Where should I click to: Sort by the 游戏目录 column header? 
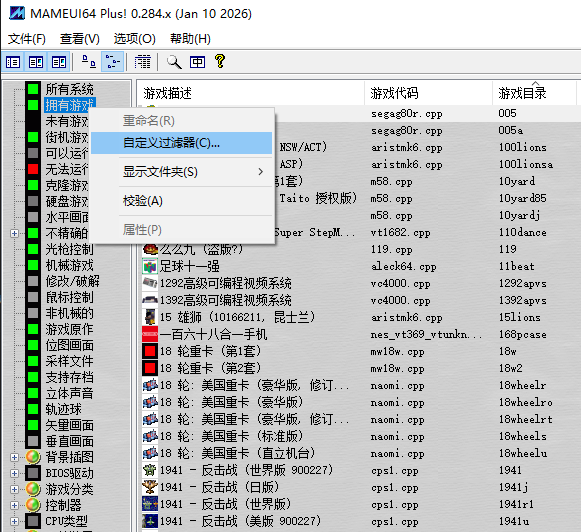(x=534, y=93)
